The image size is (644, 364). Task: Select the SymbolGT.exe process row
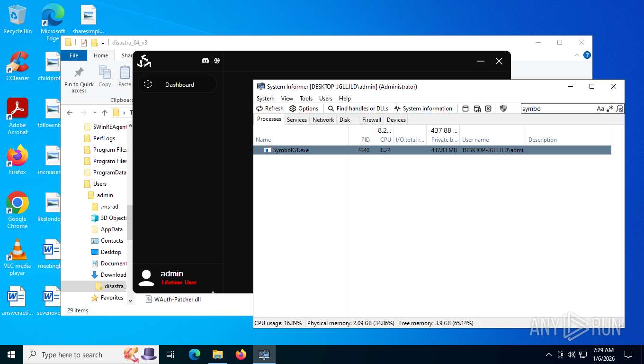(432, 150)
